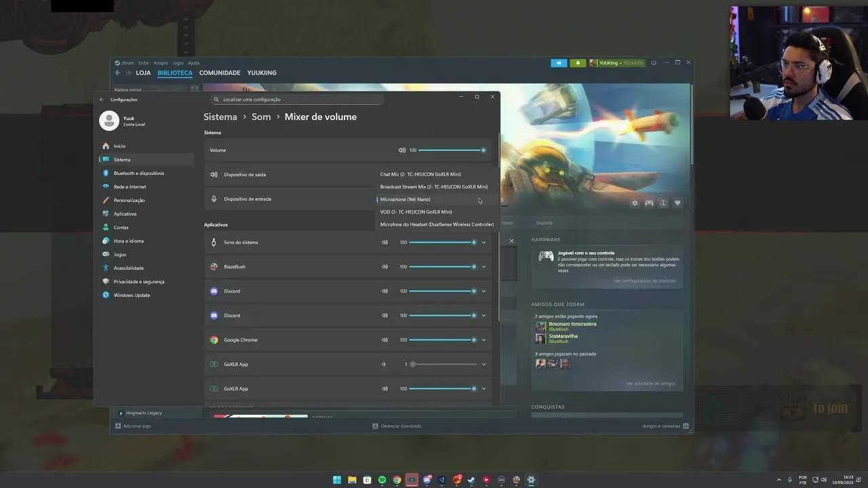Favorite BlazeRush with heart icon

[677, 203]
